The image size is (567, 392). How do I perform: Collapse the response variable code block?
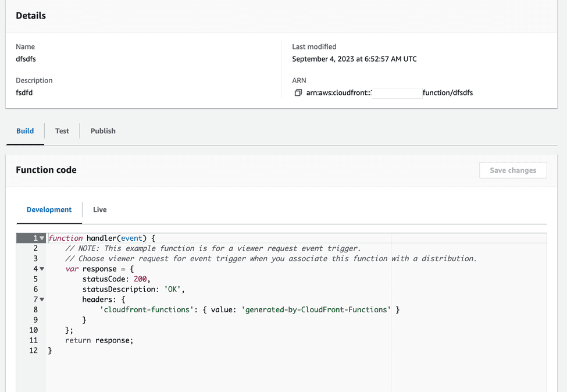coord(40,269)
